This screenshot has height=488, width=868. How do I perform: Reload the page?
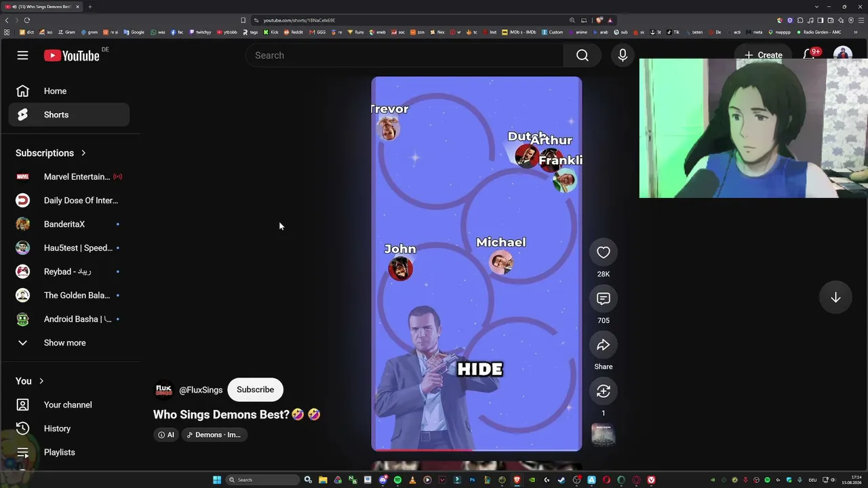(27, 20)
